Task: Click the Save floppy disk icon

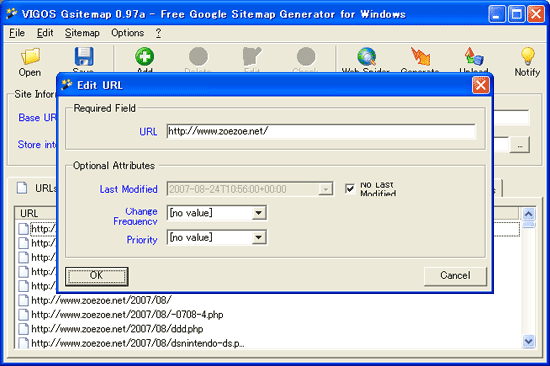Action: (x=84, y=56)
